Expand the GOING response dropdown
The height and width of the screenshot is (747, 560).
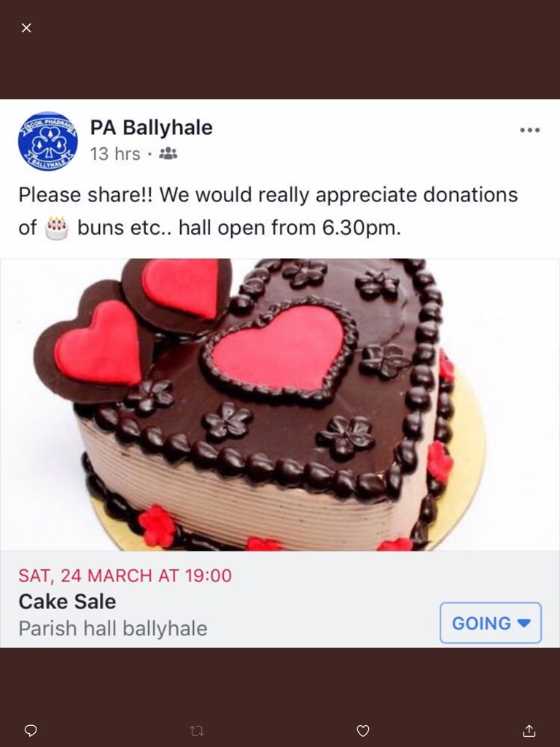491,623
